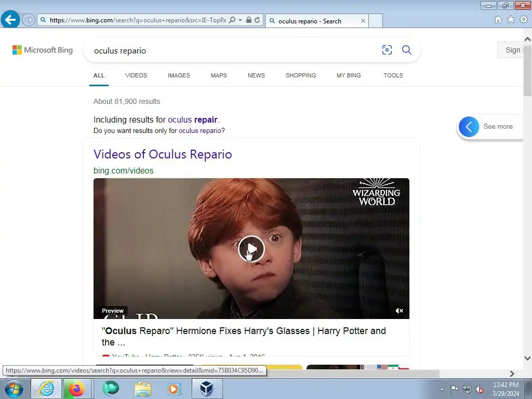Click the browser forward arrow button
Screen dimensions: 532x399
pyautogui.click(x=29, y=20)
